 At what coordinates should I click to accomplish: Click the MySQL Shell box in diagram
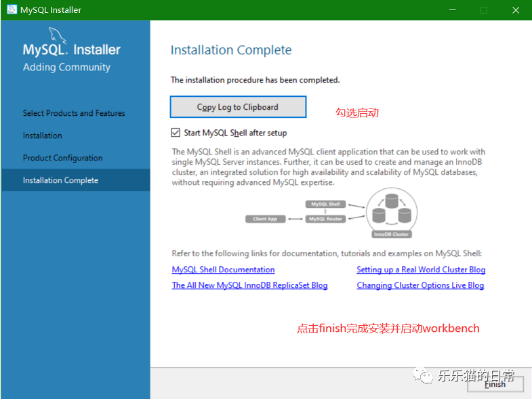click(325, 204)
